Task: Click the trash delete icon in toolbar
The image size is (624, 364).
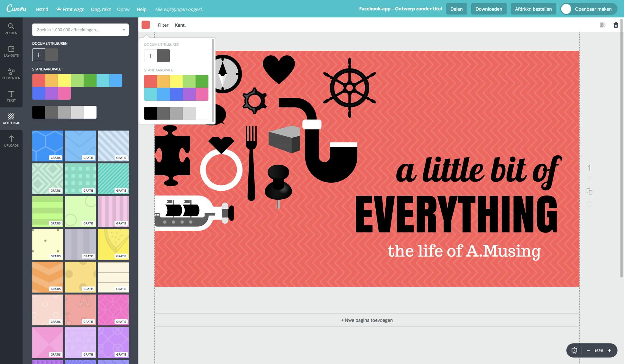Action: pyautogui.click(x=616, y=25)
